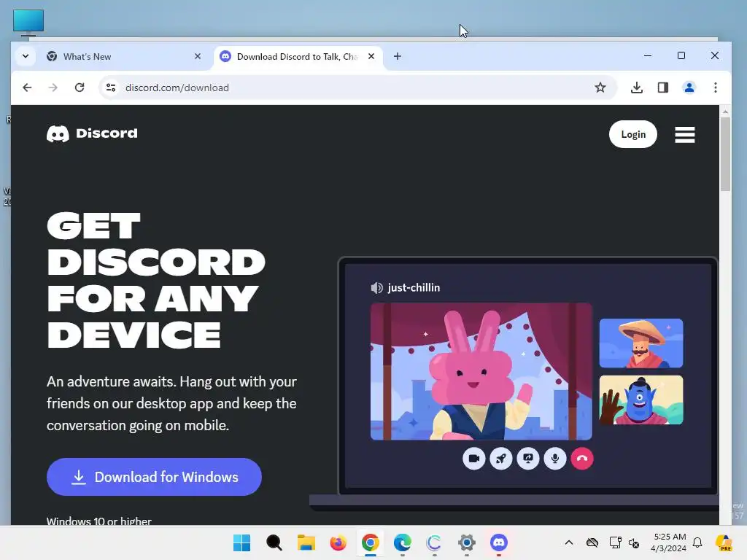Expand the system tray hidden icons chevron
The height and width of the screenshot is (560, 747).
tap(569, 542)
